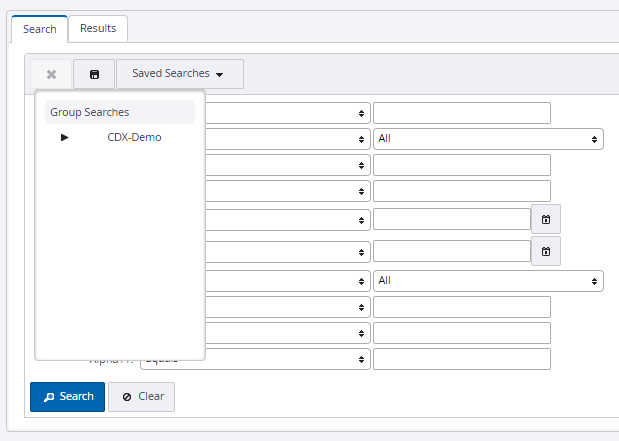
Task: Open the topmost operator dropdown
Action: [288, 113]
